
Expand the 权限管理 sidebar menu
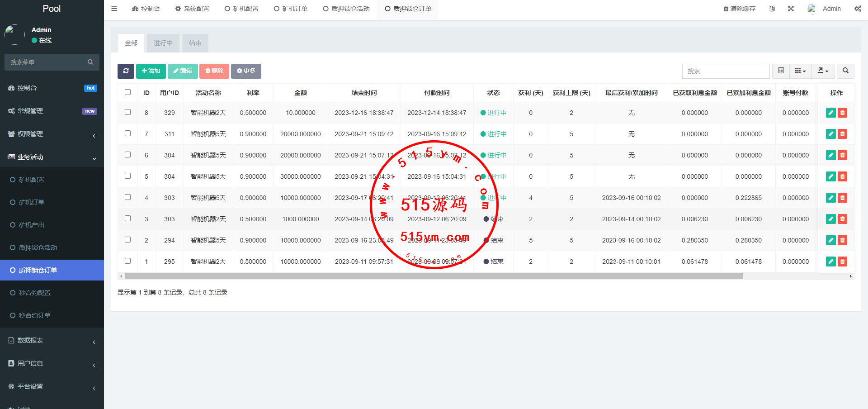click(x=52, y=134)
